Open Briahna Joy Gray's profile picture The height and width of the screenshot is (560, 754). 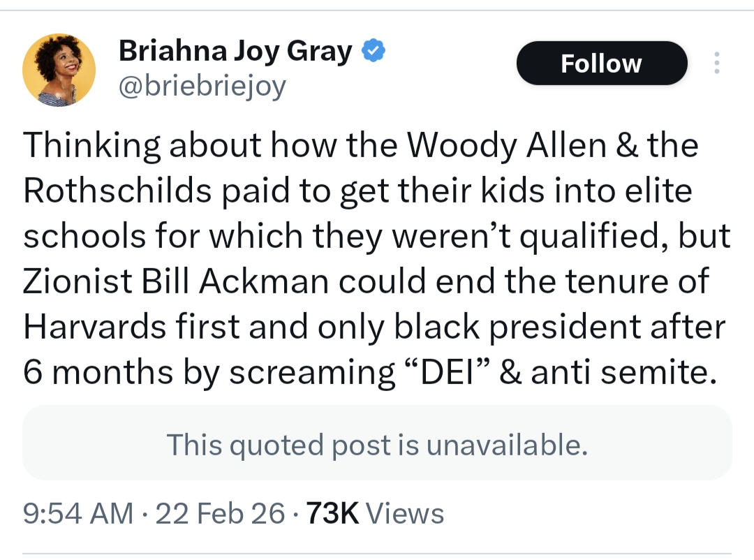pyautogui.click(x=59, y=70)
